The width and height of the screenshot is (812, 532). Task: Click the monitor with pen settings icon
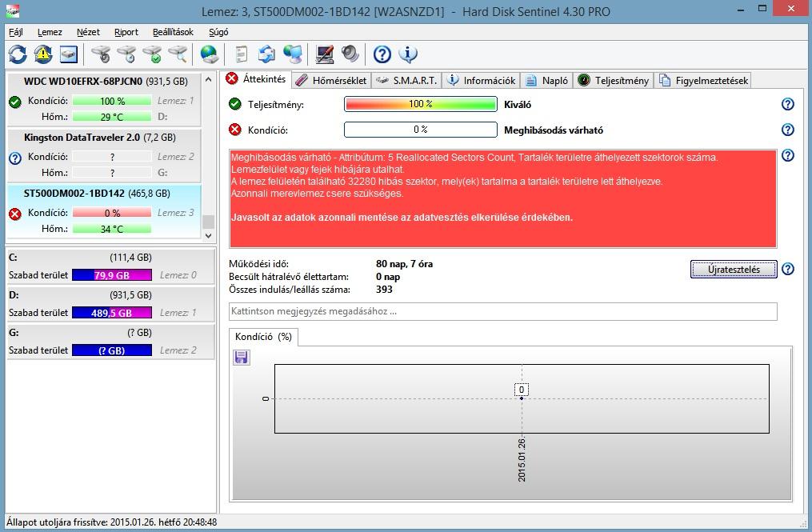pyautogui.click(x=325, y=54)
